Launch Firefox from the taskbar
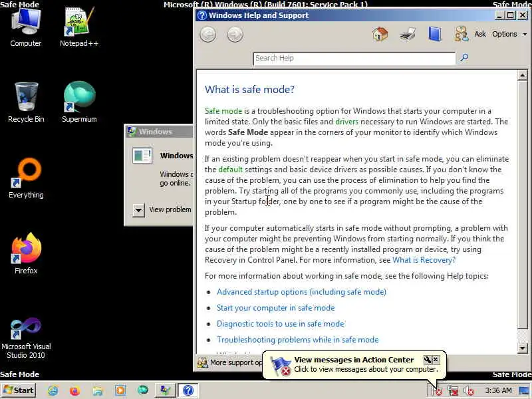 point(74,390)
